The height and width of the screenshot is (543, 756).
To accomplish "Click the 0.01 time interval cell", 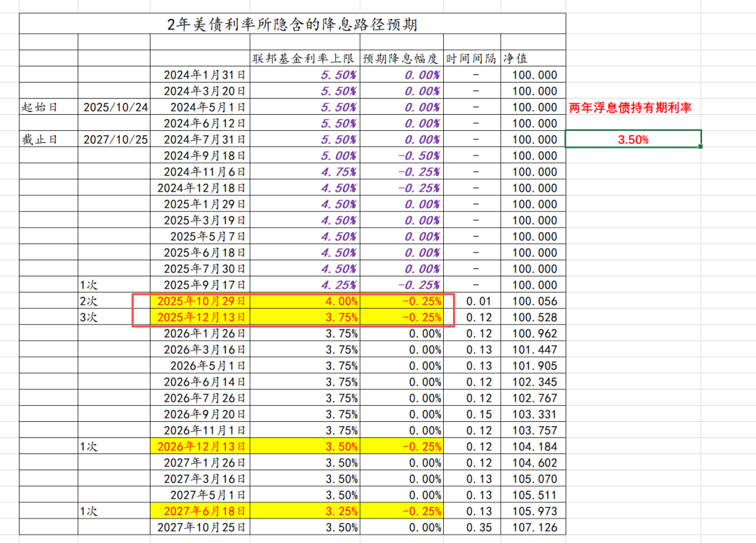I will click(x=472, y=301).
